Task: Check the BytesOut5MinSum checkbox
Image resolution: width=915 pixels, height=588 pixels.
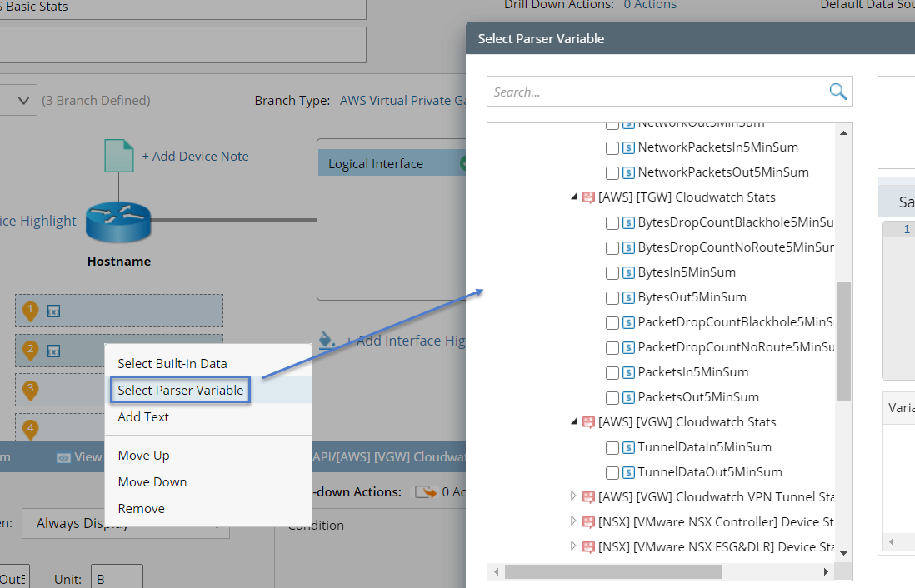Action: coord(612,298)
